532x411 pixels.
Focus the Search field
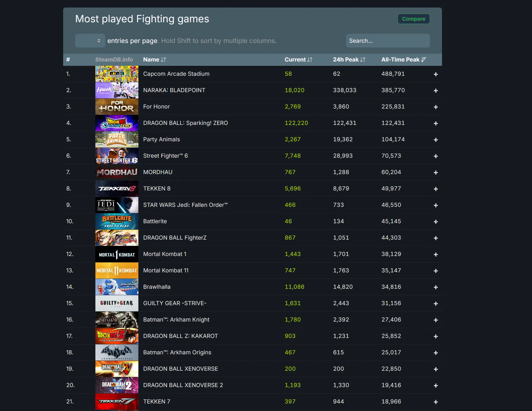(388, 41)
